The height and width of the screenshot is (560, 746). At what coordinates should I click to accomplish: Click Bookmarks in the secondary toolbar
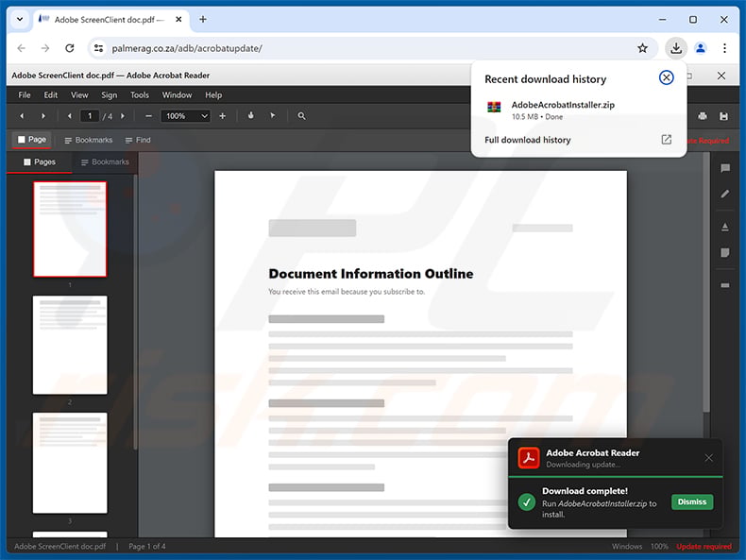tap(89, 140)
